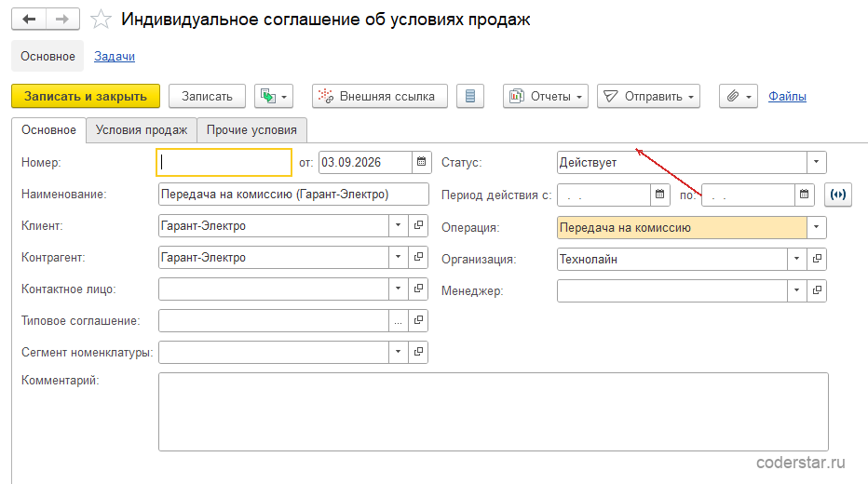The height and width of the screenshot is (484, 868).
Task: Open the Контактное лицо record icon
Action: (x=418, y=289)
